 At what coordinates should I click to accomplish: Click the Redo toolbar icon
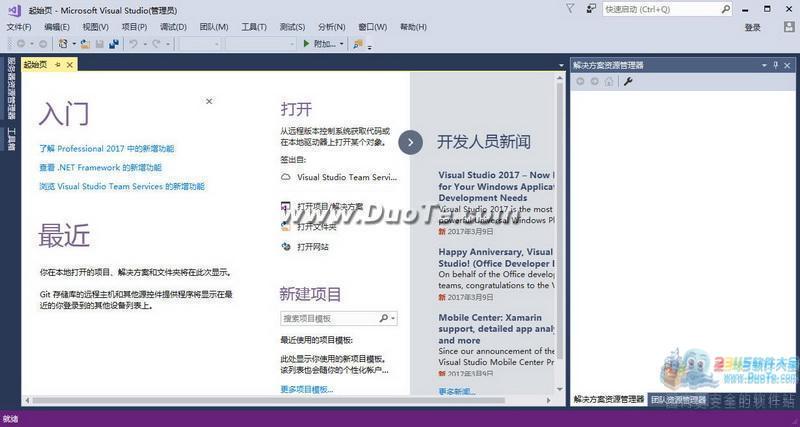[x=156, y=44]
